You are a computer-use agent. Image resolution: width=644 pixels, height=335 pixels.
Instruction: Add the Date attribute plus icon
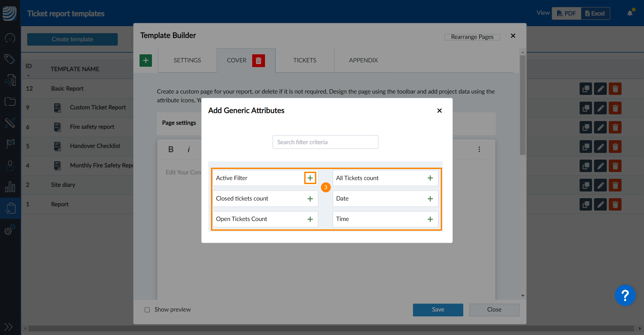click(430, 199)
